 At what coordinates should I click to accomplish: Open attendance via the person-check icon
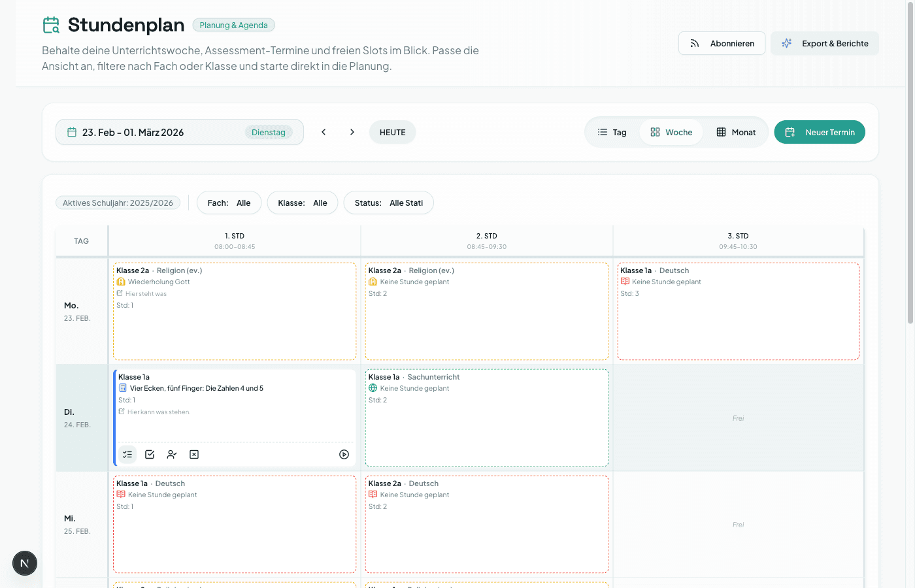point(172,455)
